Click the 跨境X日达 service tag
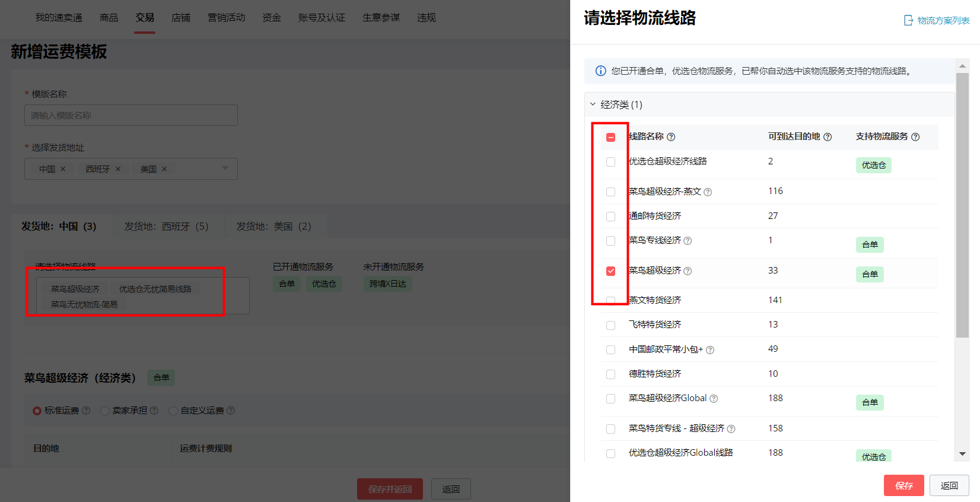980x502 pixels. [x=388, y=284]
